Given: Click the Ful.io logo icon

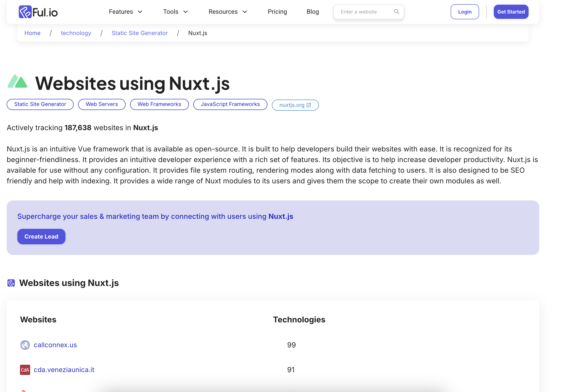Looking at the screenshot, I should 25,12.
